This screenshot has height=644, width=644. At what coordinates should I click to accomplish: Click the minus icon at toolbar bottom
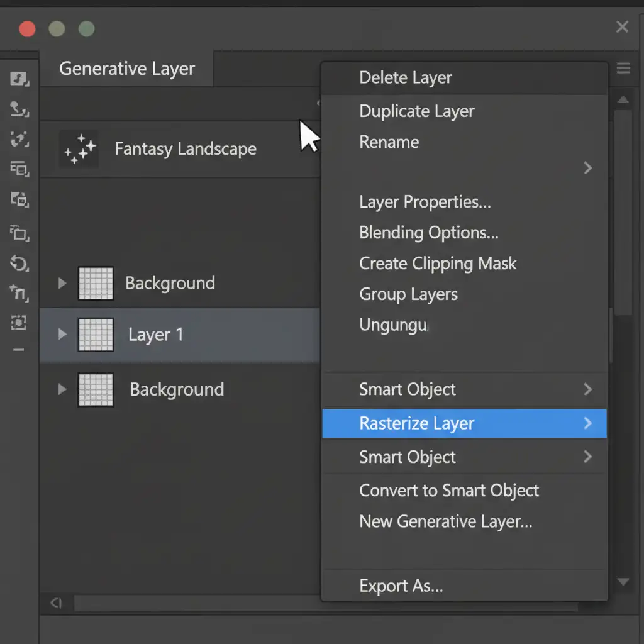19,350
